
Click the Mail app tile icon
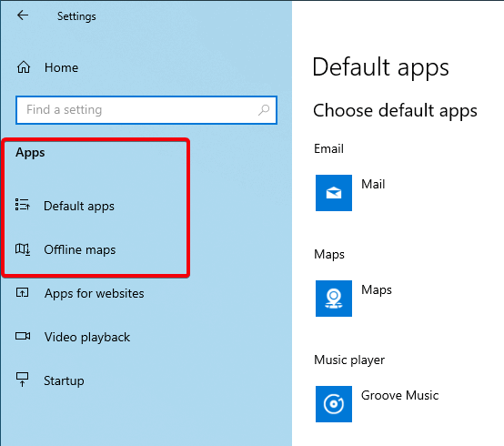pyautogui.click(x=334, y=193)
